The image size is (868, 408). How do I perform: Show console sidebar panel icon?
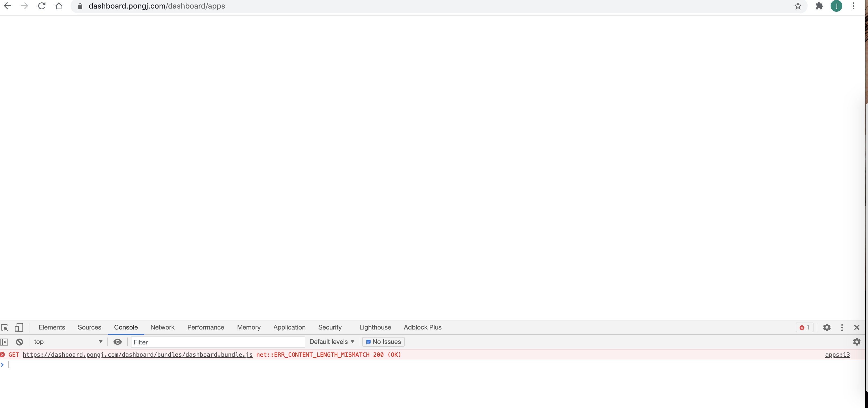coord(4,342)
